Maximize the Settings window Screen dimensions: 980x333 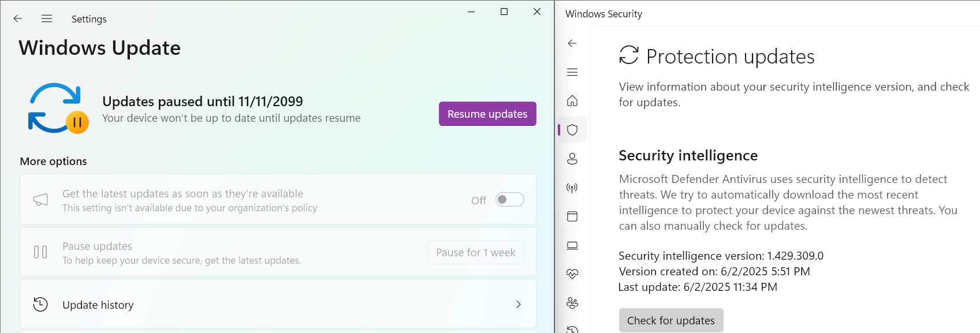(x=504, y=12)
